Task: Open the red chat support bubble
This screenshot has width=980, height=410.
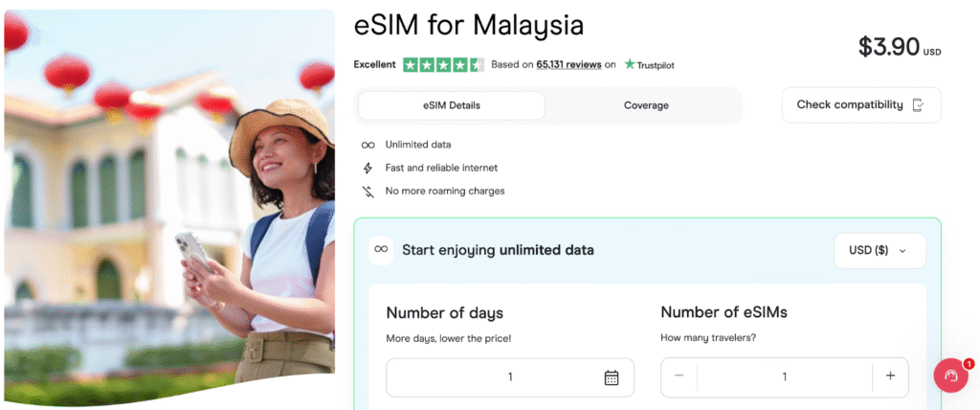Action: [x=950, y=376]
